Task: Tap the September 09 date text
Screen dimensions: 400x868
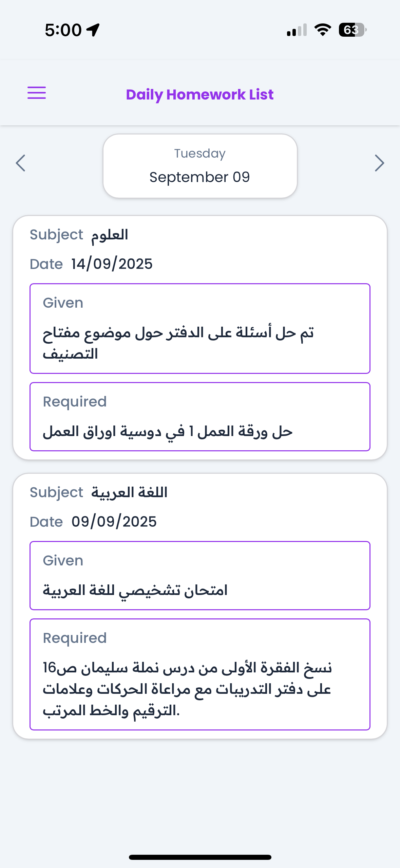Action: (200, 177)
